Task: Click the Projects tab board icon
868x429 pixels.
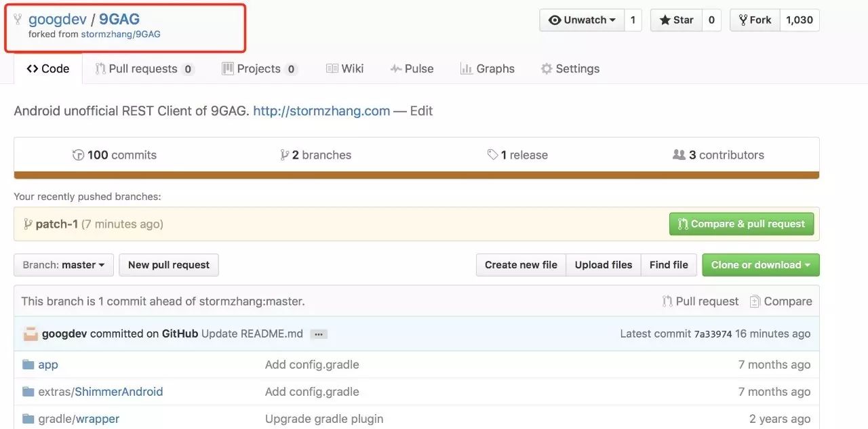Action: [x=228, y=68]
